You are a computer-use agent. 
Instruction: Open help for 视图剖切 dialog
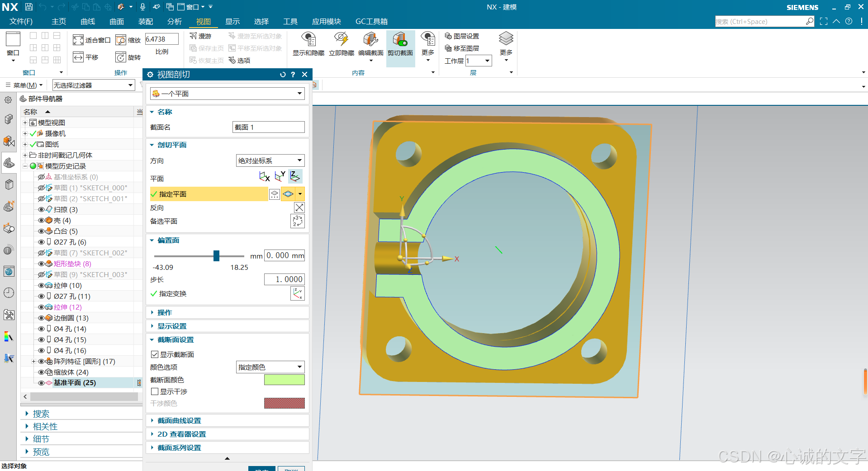pyautogui.click(x=293, y=75)
